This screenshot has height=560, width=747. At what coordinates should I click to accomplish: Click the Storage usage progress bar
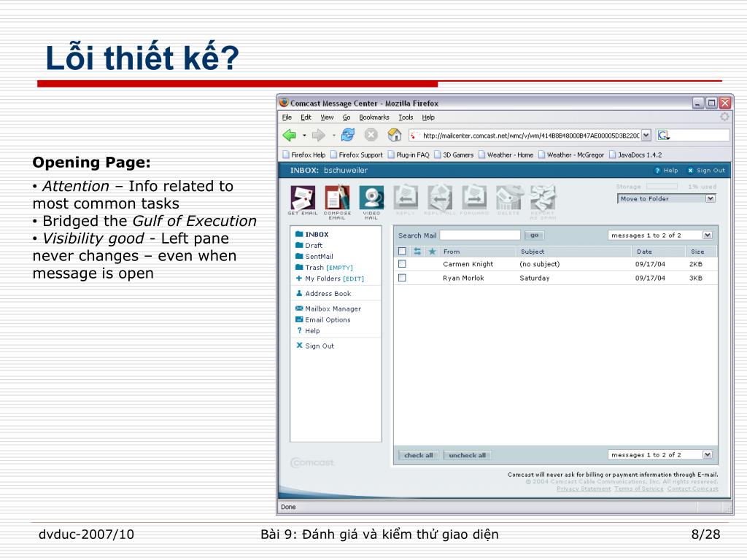(662, 187)
